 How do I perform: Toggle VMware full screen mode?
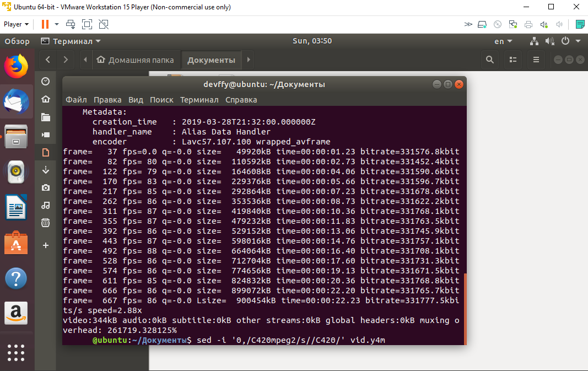pyautogui.click(x=87, y=24)
